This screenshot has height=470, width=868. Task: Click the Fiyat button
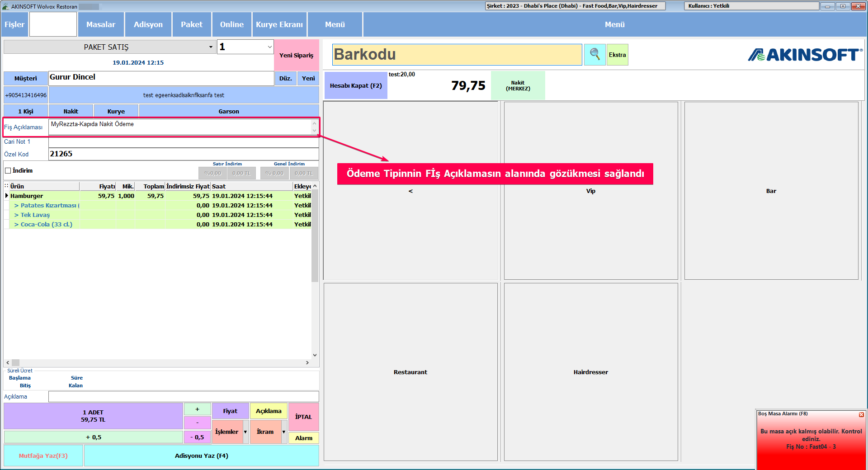click(230, 411)
